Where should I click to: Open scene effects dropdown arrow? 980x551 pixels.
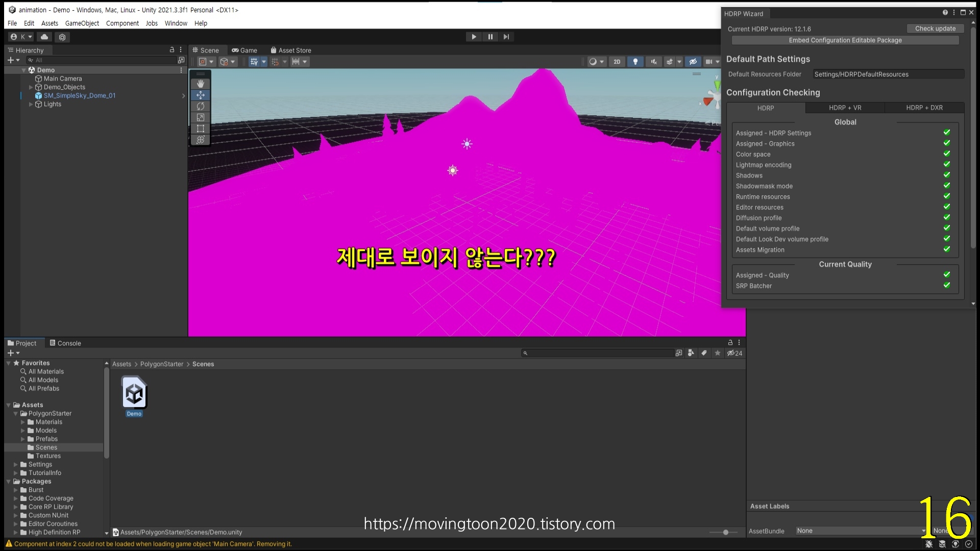(679, 62)
